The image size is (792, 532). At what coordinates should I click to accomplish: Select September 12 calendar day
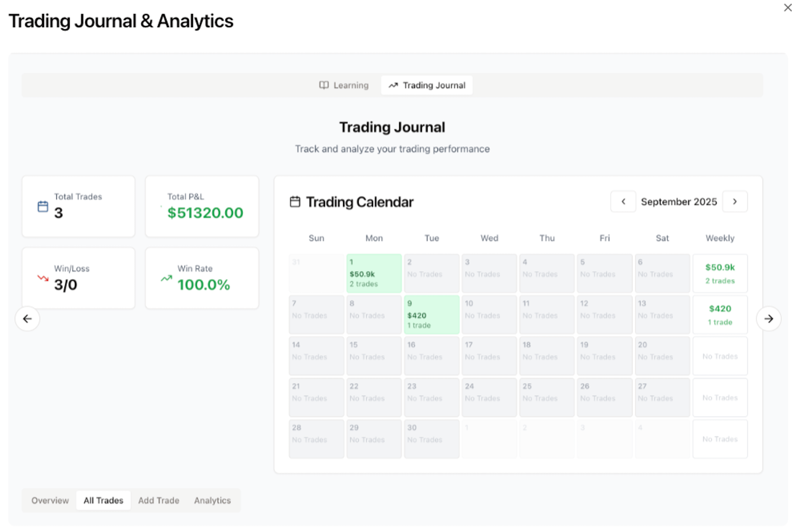click(605, 315)
